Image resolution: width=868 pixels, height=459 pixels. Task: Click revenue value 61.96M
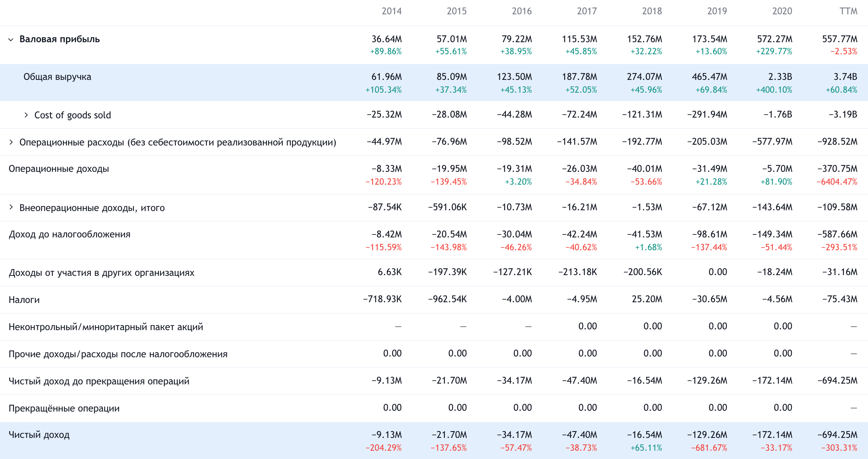[387, 77]
